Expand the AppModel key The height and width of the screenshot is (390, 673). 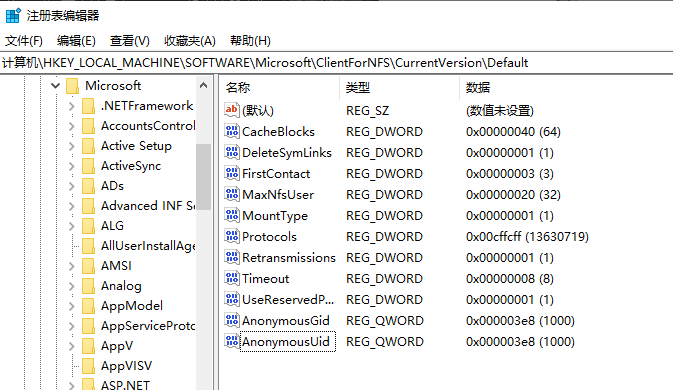72,306
